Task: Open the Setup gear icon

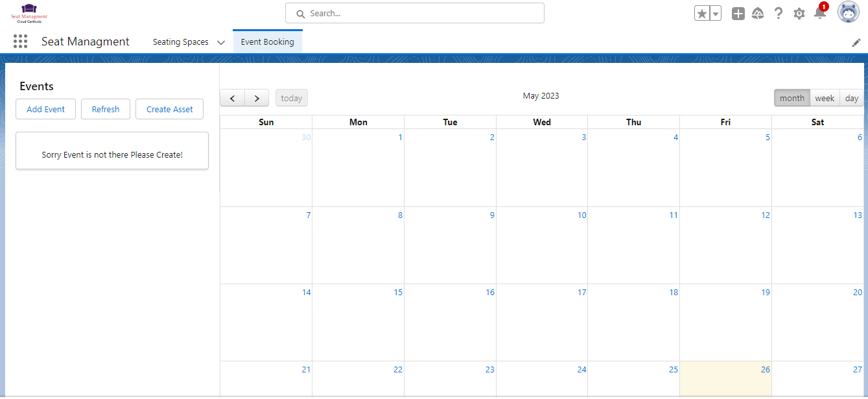Action: tap(799, 14)
